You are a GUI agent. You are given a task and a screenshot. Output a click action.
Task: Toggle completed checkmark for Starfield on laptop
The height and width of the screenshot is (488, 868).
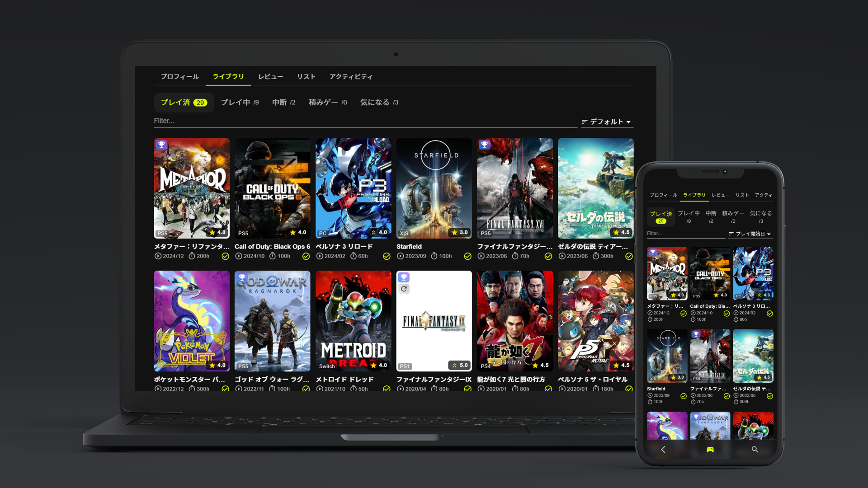pos(467,256)
